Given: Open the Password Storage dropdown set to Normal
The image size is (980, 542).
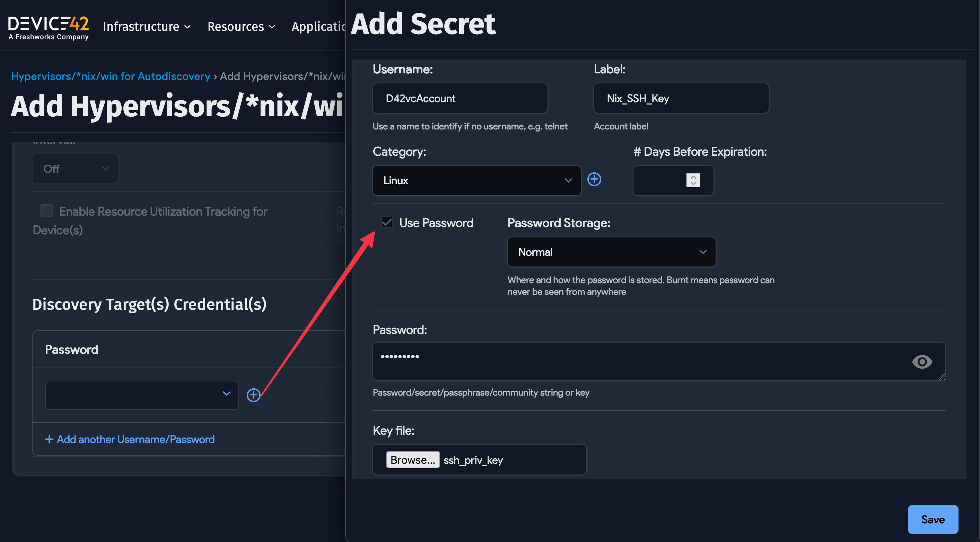Looking at the screenshot, I should click(611, 252).
